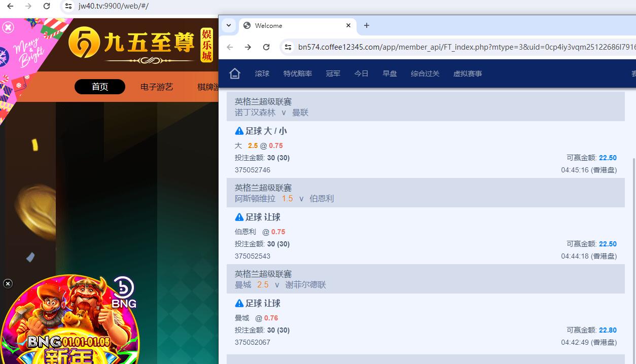The width and height of the screenshot is (636, 364).
Task: Click warning icon on bet 375052543
Action: click(239, 217)
